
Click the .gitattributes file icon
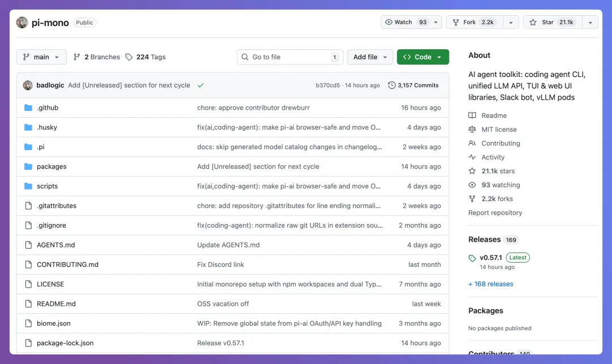[x=28, y=205]
